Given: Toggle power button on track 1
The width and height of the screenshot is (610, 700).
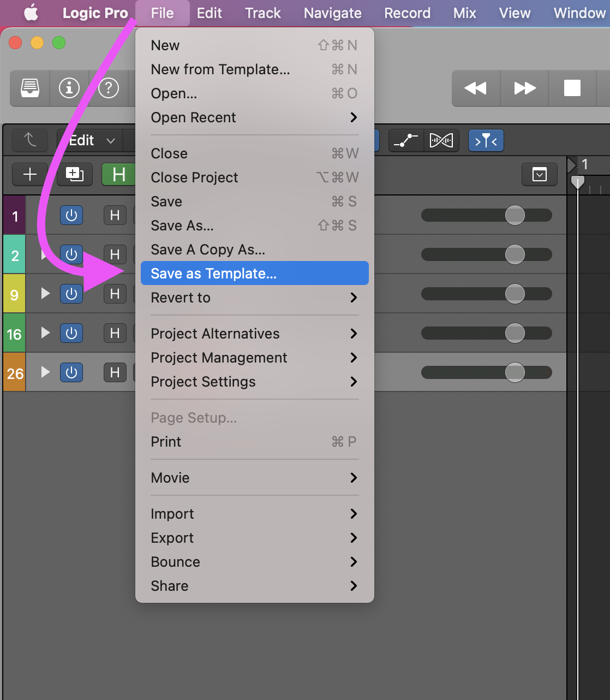Looking at the screenshot, I should [71, 215].
